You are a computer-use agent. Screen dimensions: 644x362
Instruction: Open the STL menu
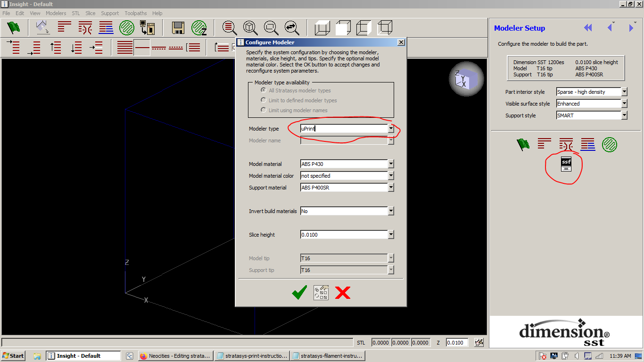pyautogui.click(x=76, y=13)
